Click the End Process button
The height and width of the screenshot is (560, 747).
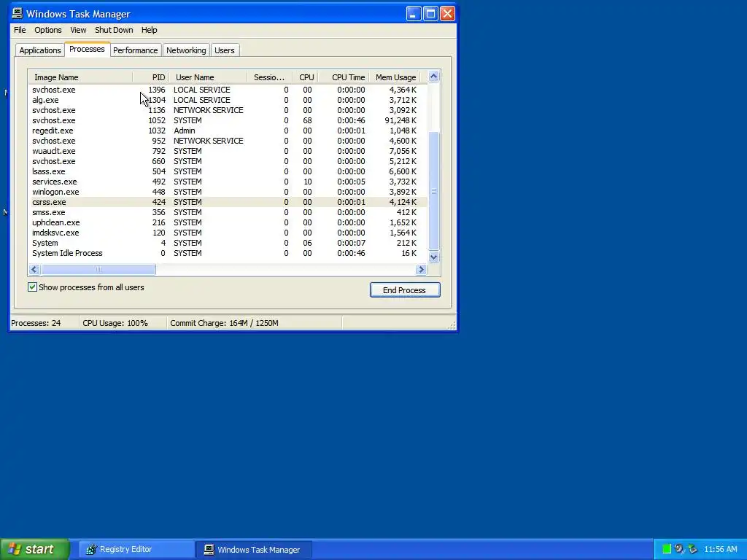click(x=404, y=290)
